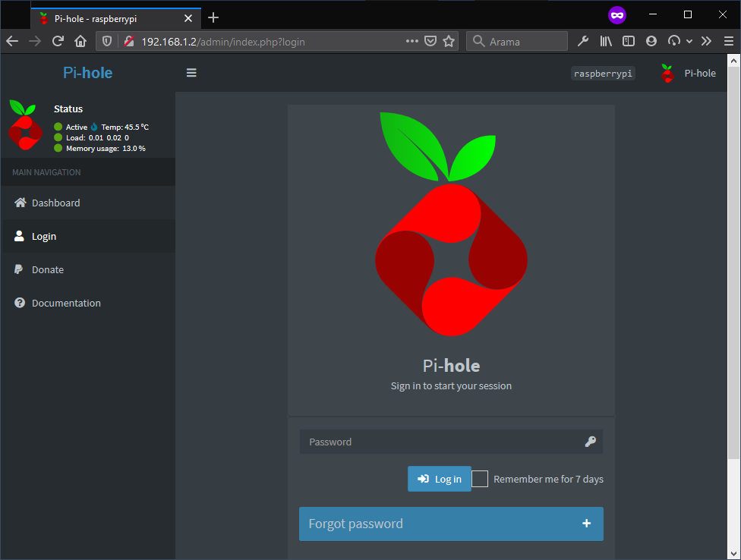Click the Save to Pocket icon

[430, 41]
